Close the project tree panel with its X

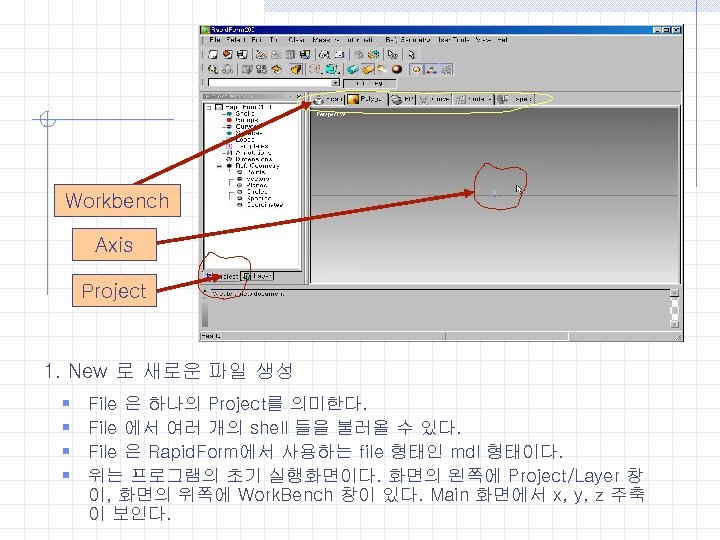point(299,96)
